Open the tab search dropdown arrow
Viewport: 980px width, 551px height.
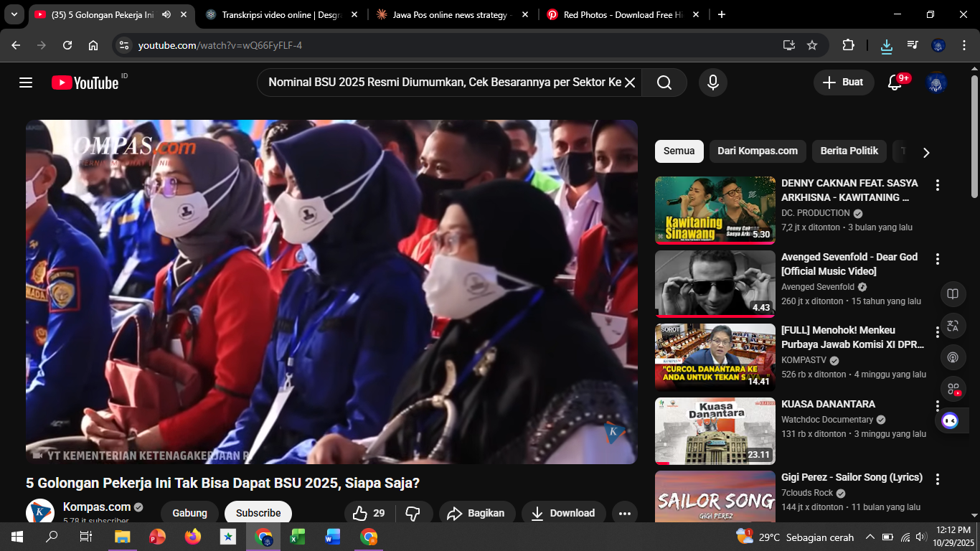click(14, 14)
